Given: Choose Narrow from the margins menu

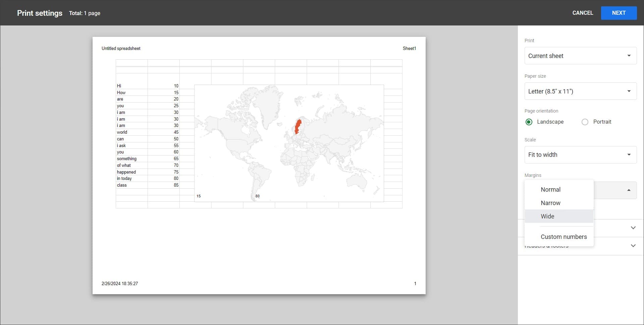Looking at the screenshot, I should coord(550,203).
